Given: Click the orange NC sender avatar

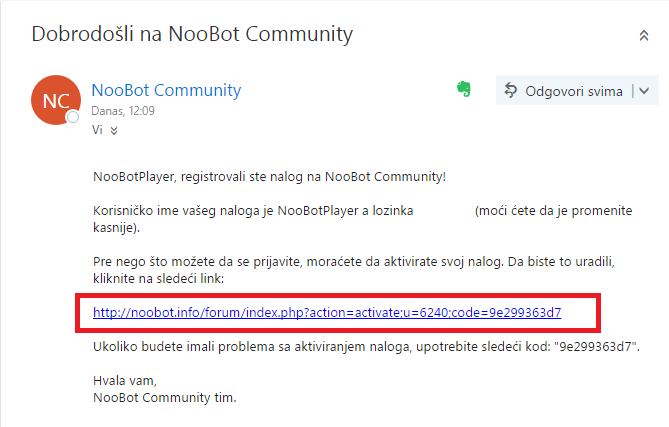Looking at the screenshot, I should pos(54,100).
